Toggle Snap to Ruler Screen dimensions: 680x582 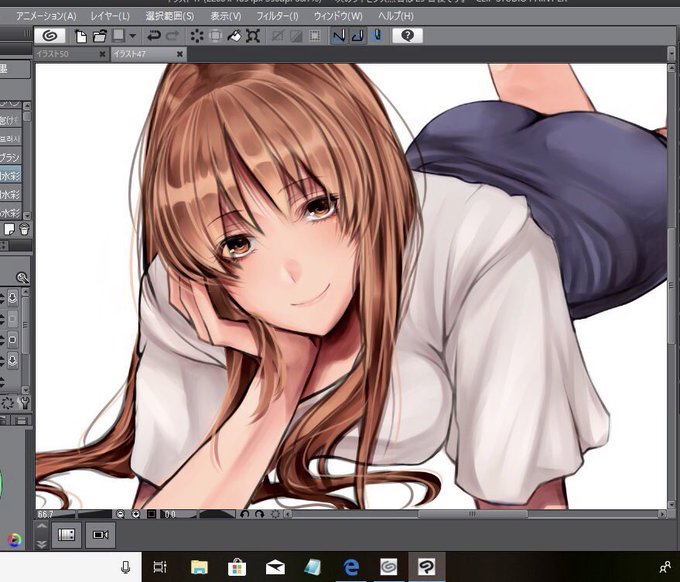point(339,36)
